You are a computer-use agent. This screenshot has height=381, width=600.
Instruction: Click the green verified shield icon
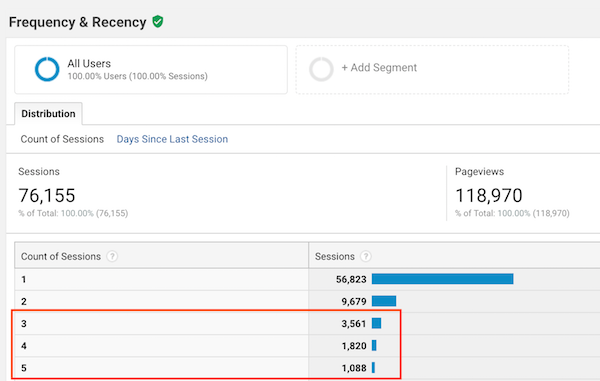pos(158,21)
